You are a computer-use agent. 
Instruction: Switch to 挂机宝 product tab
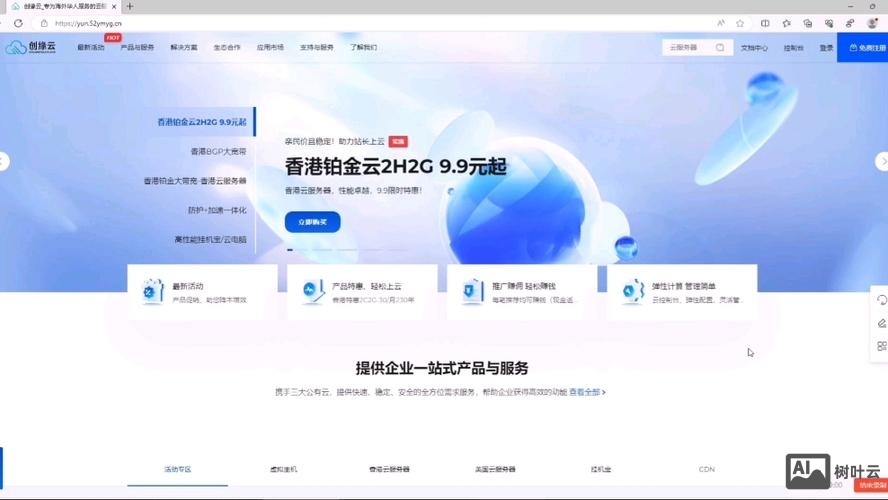pos(601,469)
